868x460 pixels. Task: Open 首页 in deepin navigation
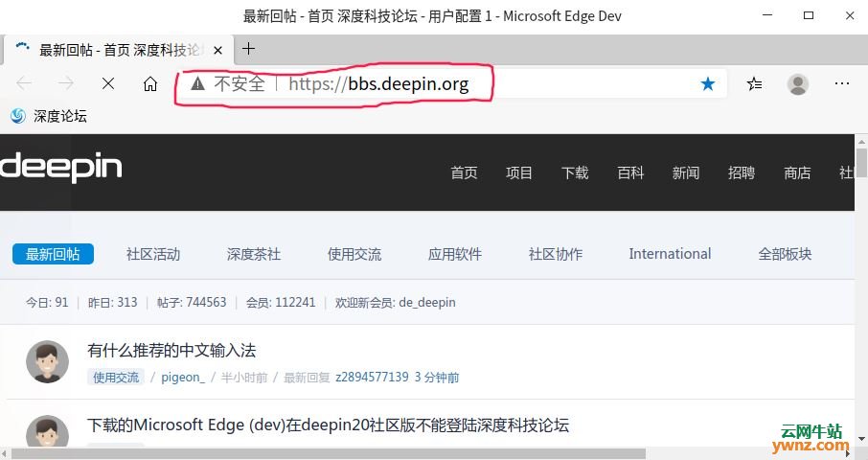[x=464, y=172]
